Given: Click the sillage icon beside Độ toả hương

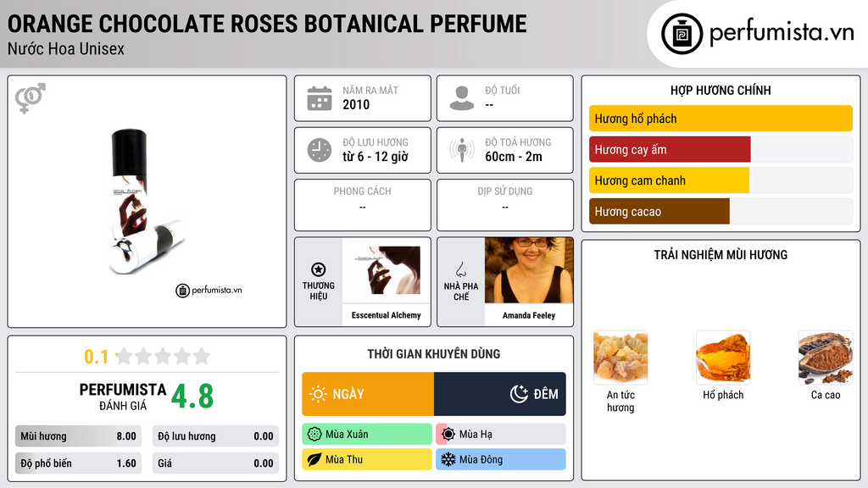Looking at the screenshot, I should [462, 150].
